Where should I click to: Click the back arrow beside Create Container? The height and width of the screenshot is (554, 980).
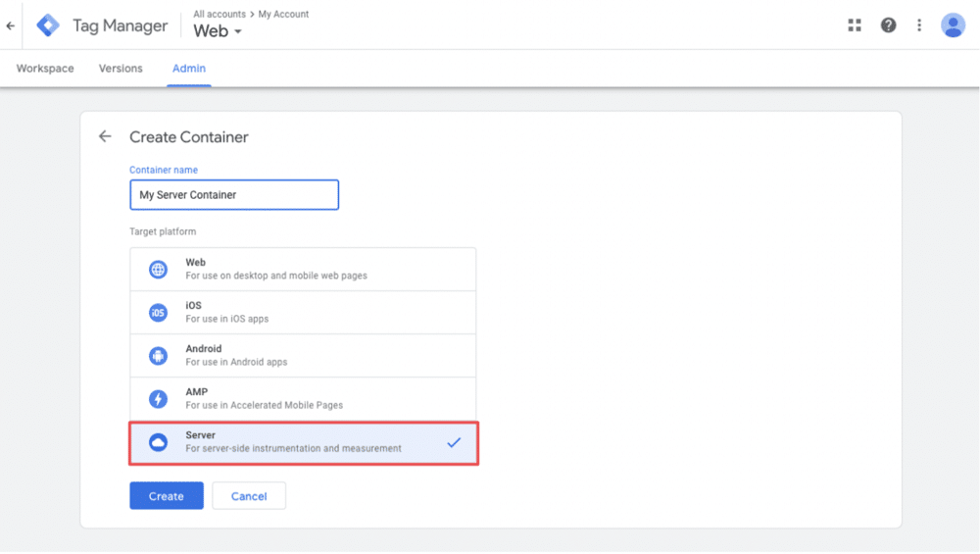tap(105, 136)
